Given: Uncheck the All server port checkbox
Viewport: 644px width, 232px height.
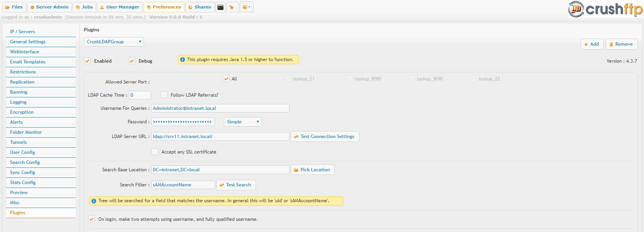Looking at the screenshot, I should point(226,78).
